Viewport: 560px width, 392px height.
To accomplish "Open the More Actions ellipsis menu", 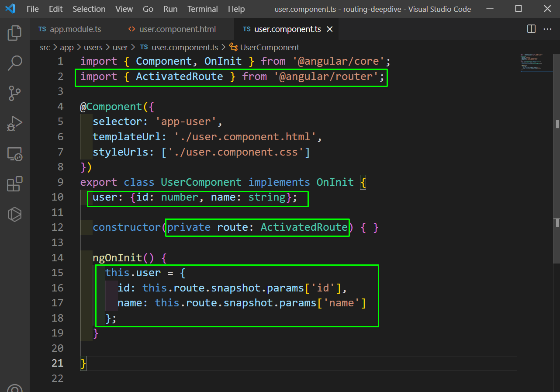I will pos(547,29).
